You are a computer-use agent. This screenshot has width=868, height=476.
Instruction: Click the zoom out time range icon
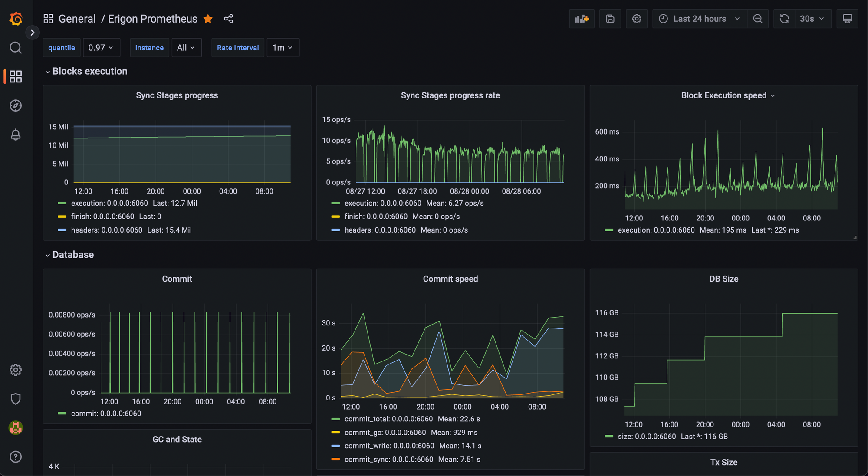tap(757, 19)
